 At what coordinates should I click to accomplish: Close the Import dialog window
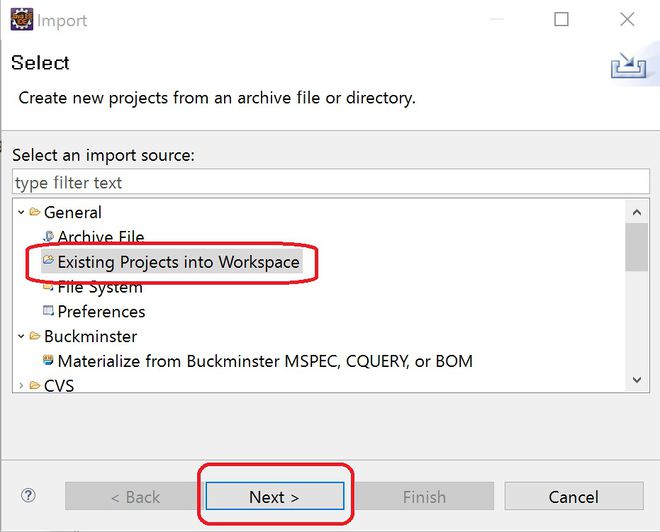tap(627, 19)
